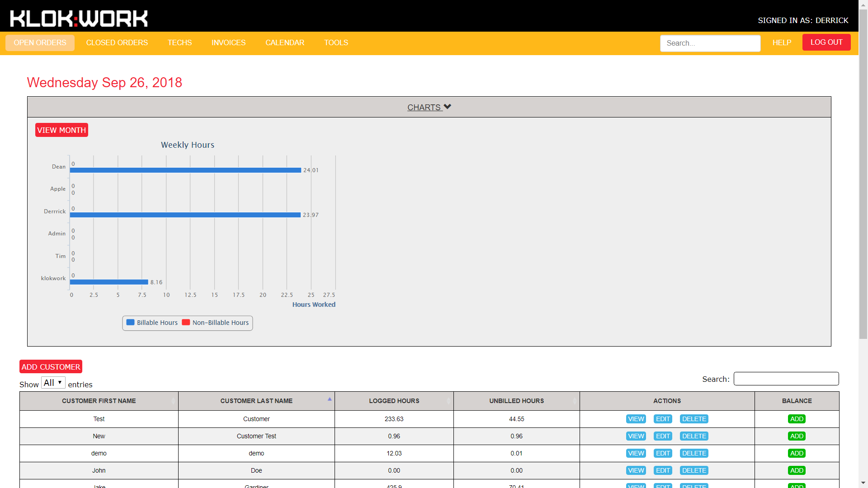Click the Wednesday Sep 26, 2018 heading
The image size is (868, 488).
[x=104, y=82]
